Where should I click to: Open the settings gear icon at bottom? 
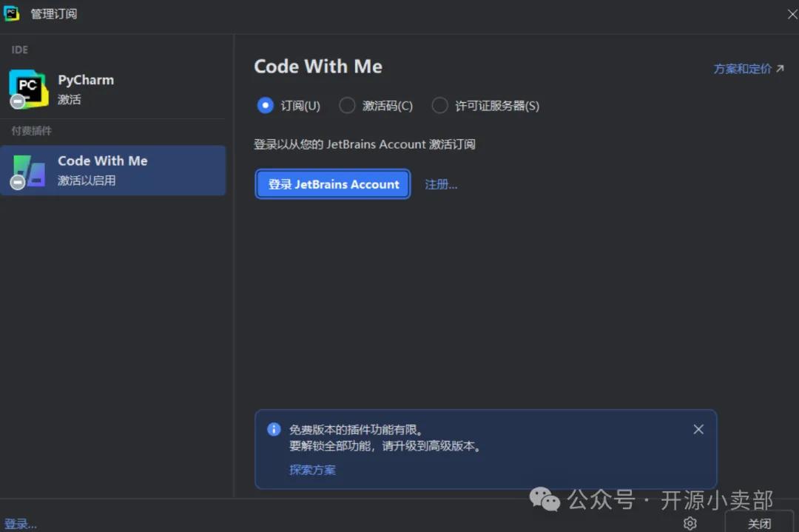[690, 523]
